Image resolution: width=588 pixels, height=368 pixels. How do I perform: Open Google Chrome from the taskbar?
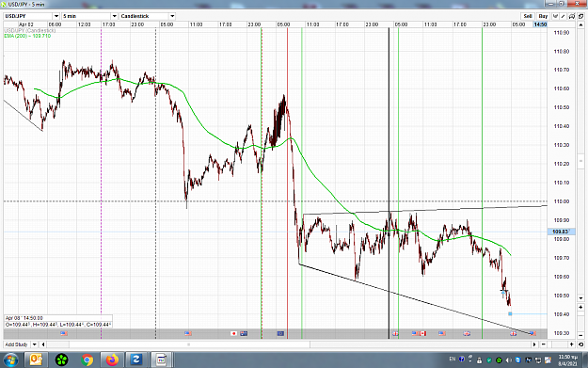tap(87, 360)
